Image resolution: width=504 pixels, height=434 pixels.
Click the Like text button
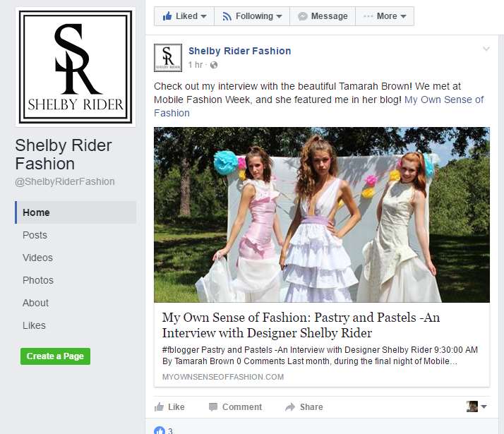pos(176,407)
